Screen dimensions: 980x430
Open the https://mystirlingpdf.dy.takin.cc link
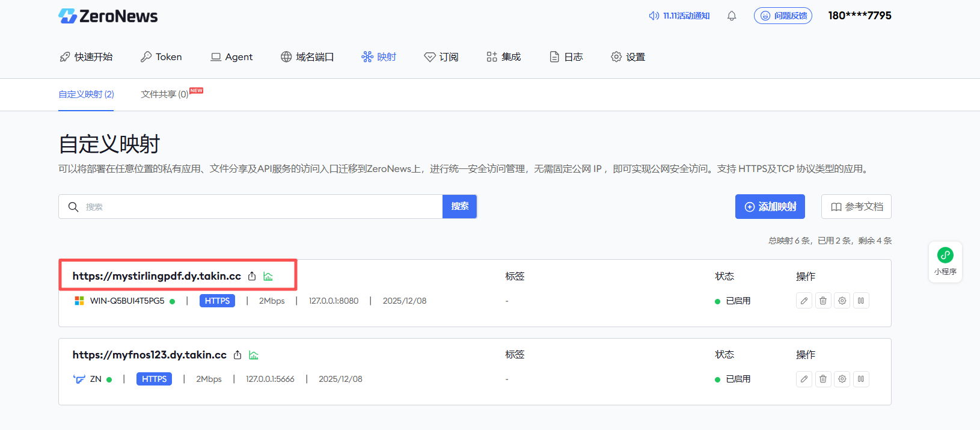point(156,276)
